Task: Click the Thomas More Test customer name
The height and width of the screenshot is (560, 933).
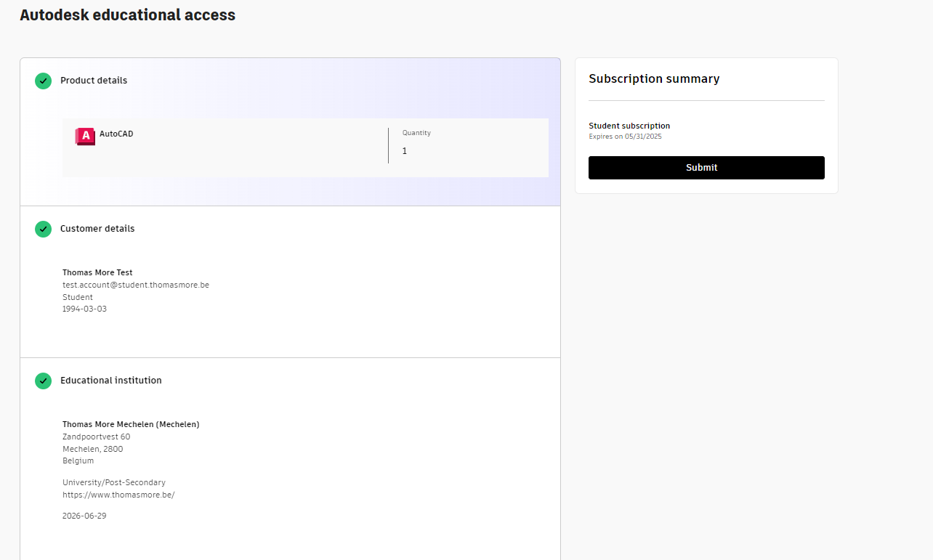Action: 97,272
